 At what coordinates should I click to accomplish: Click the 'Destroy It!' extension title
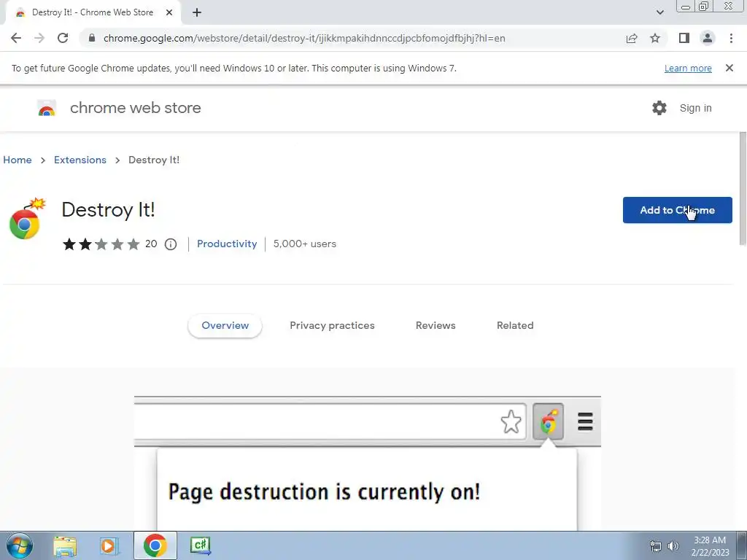click(x=108, y=210)
